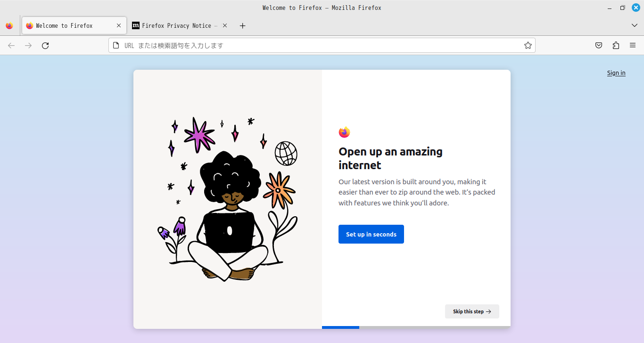The width and height of the screenshot is (644, 343).
Task: Click Skip this step button
Action: 472,311
